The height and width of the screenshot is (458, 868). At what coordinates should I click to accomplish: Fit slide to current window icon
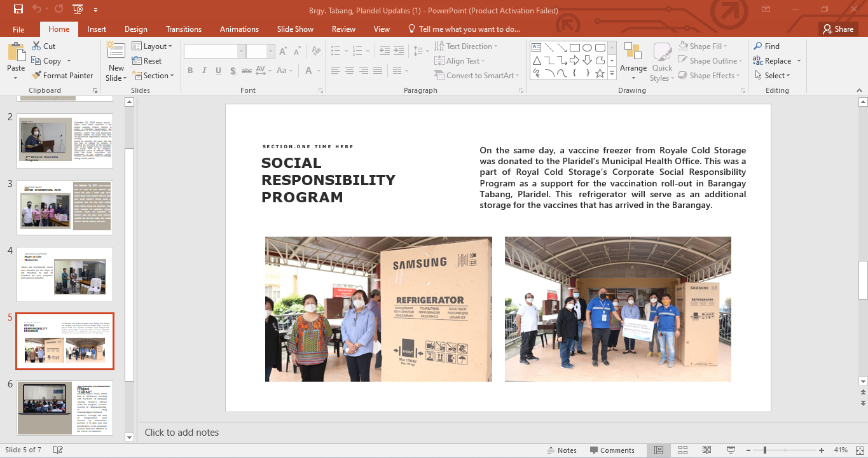[859, 450]
